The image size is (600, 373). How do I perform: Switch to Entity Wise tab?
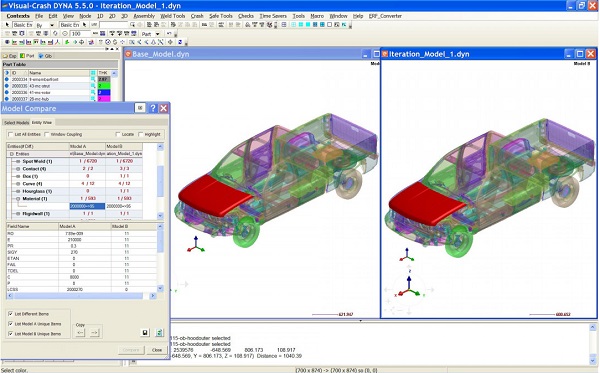click(x=42, y=122)
